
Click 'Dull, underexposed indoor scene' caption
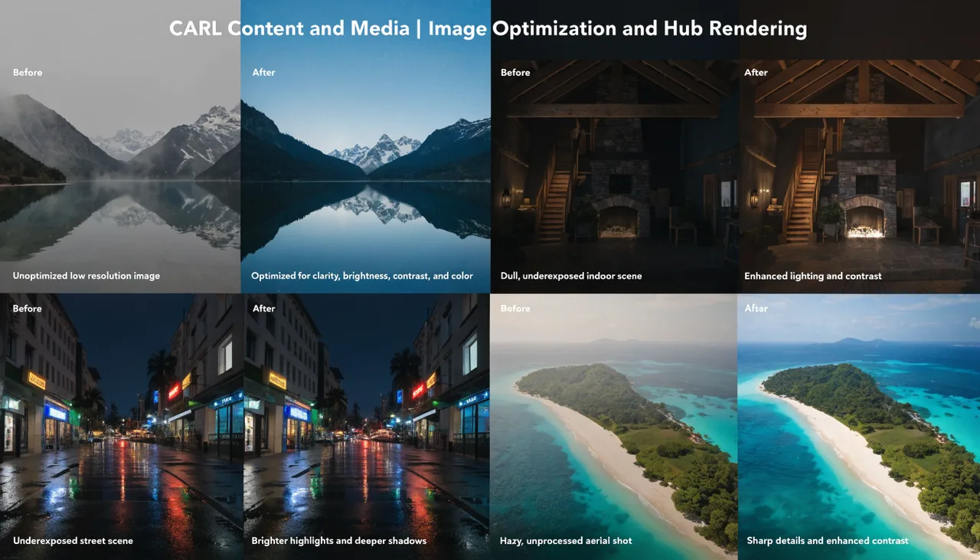click(571, 276)
